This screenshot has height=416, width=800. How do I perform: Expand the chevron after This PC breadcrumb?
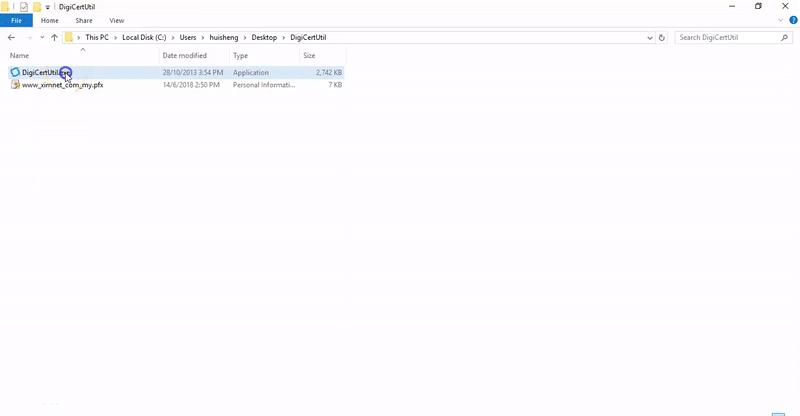[x=115, y=37]
